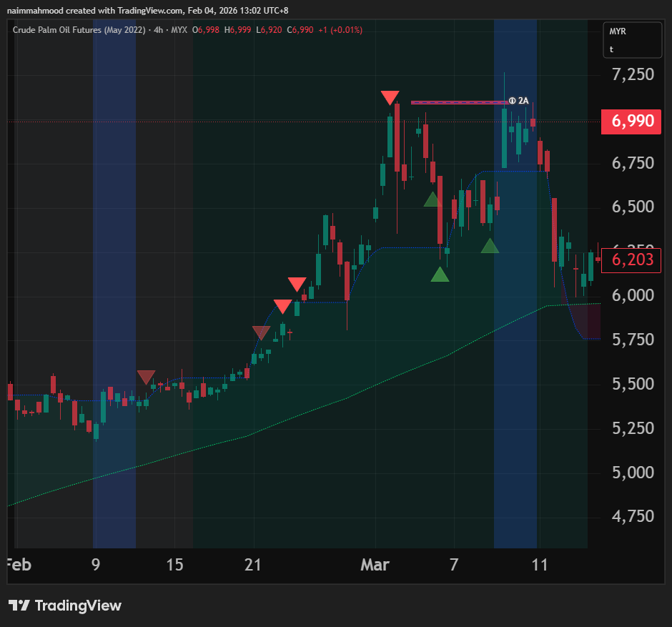
Task: Open the MYR currency selector
Action: (618, 31)
